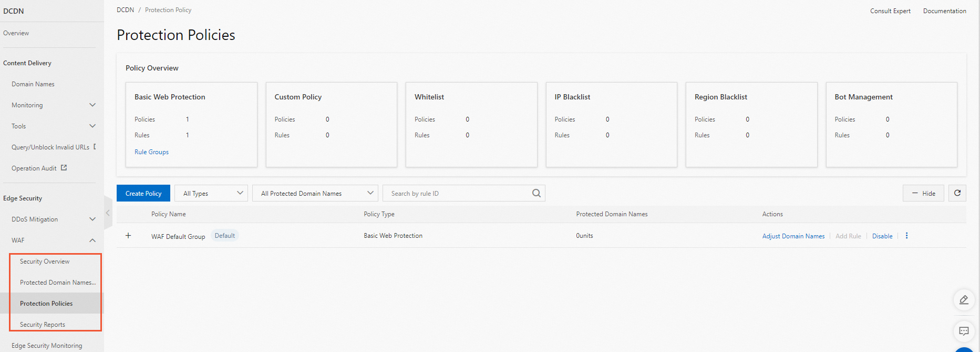Open Domain Names in the sidebar
980x352 pixels.
33,84
